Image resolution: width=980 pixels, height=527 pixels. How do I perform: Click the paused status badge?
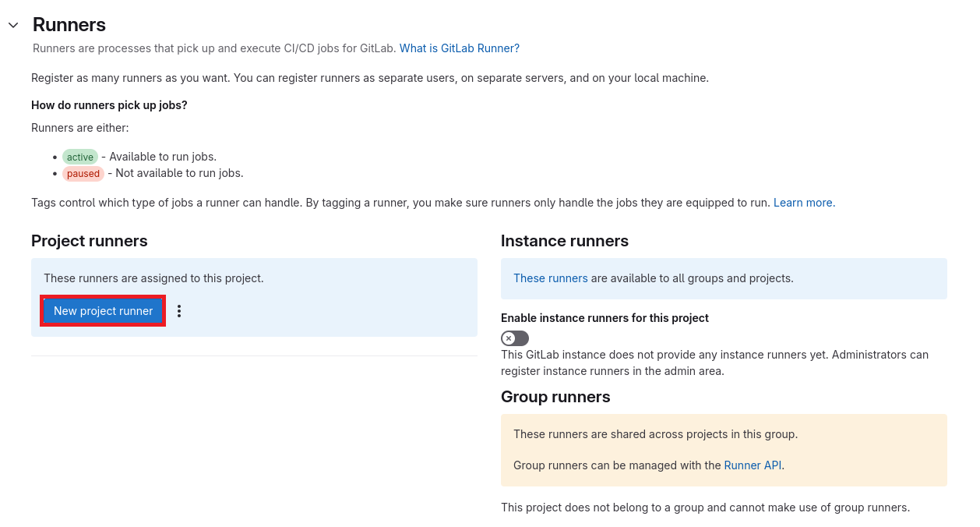[83, 174]
